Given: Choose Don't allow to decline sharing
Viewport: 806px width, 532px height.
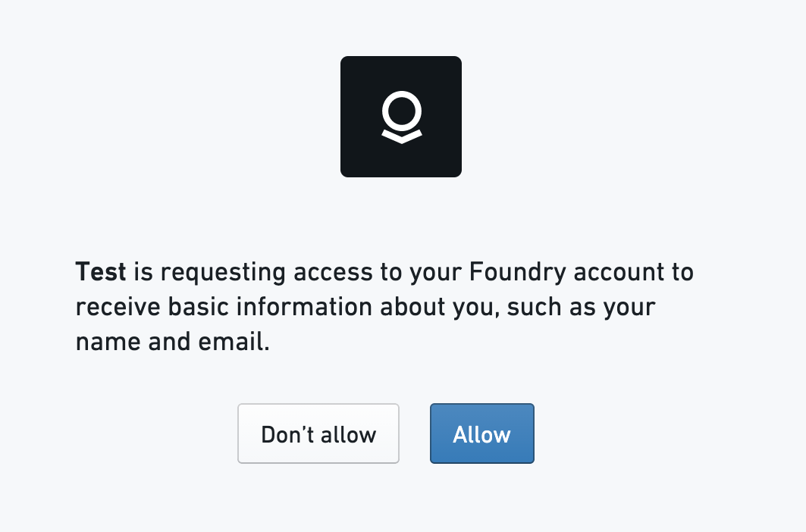Looking at the screenshot, I should tap(318, 433).
